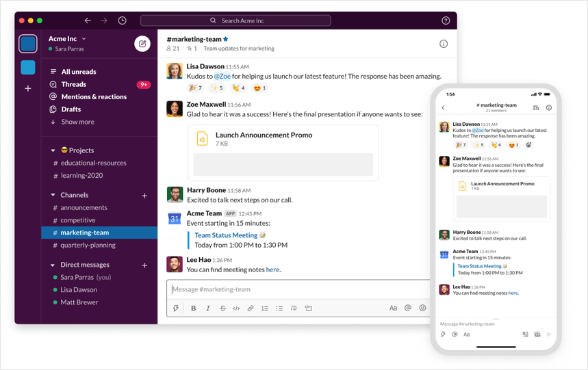Image resolution: width=588 pixels, height=370 pixels.
Task: Collapse the Projects section
Action: (x=53, y=150)
